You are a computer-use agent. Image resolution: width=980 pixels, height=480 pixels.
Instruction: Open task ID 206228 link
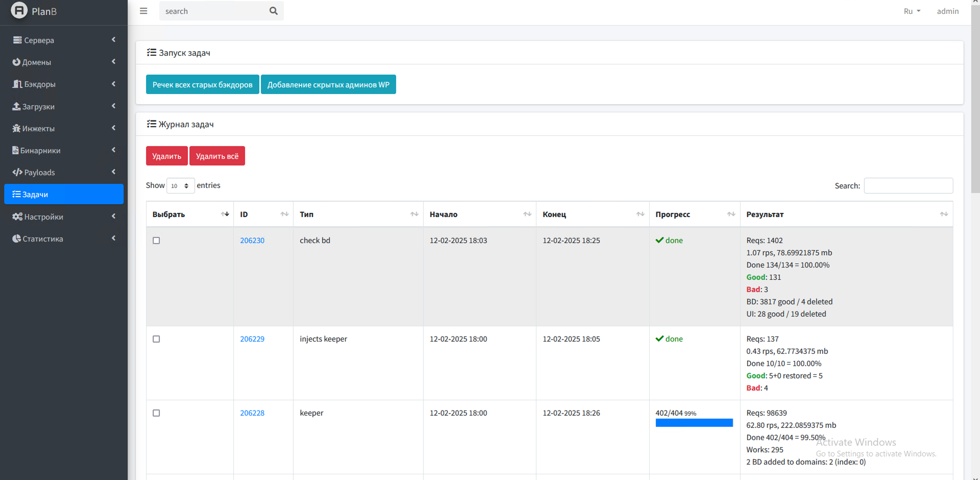pyautogui.click(x=252, y=413)
